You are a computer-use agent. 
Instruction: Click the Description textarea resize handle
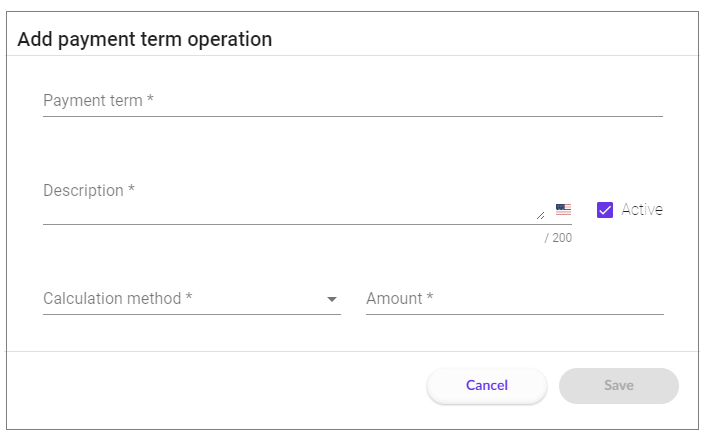pos(540,214)
